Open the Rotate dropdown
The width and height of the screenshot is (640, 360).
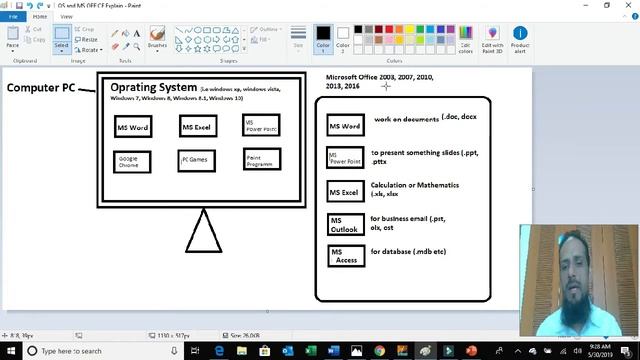89,50
